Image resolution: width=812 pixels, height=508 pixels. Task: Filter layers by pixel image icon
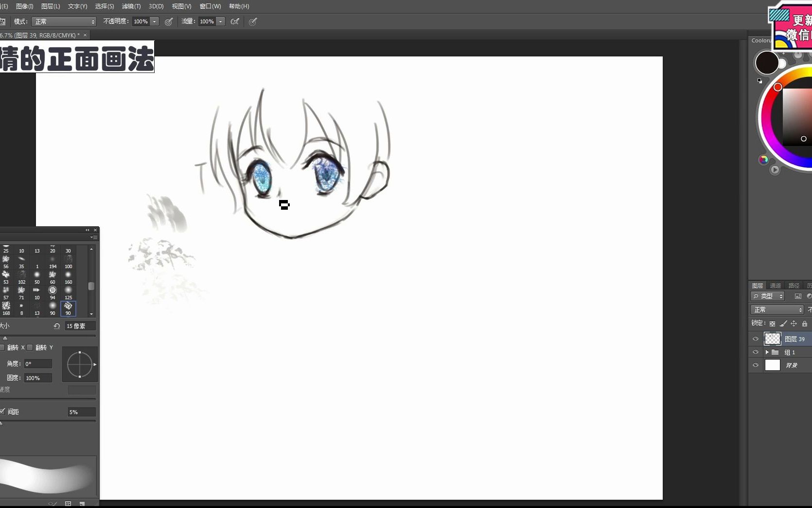click(798, 296)
